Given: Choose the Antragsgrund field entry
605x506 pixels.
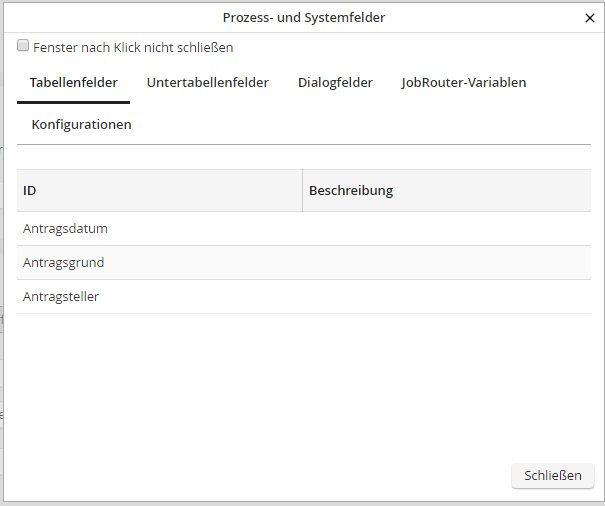Looking at the screenshot, I should 63,263.
